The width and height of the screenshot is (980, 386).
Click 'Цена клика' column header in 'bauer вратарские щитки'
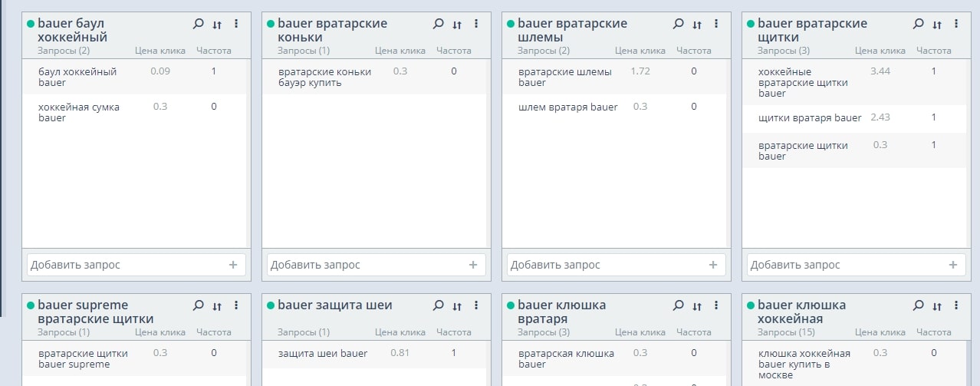pos(880,51)
